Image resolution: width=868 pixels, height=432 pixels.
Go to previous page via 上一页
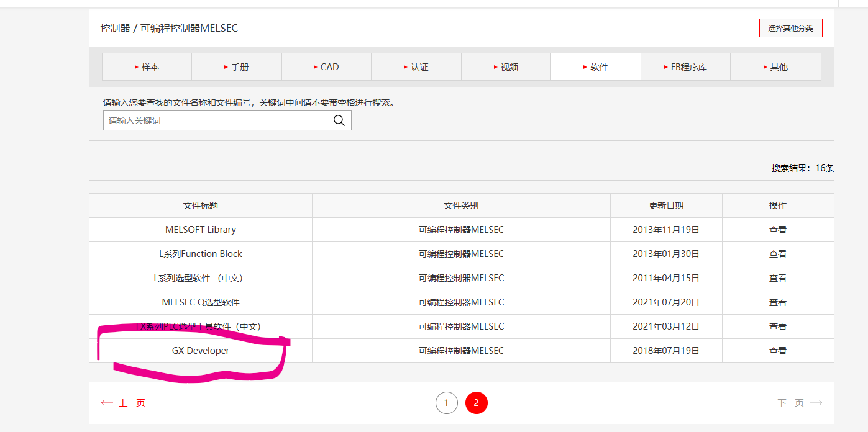tap(124, 403)
